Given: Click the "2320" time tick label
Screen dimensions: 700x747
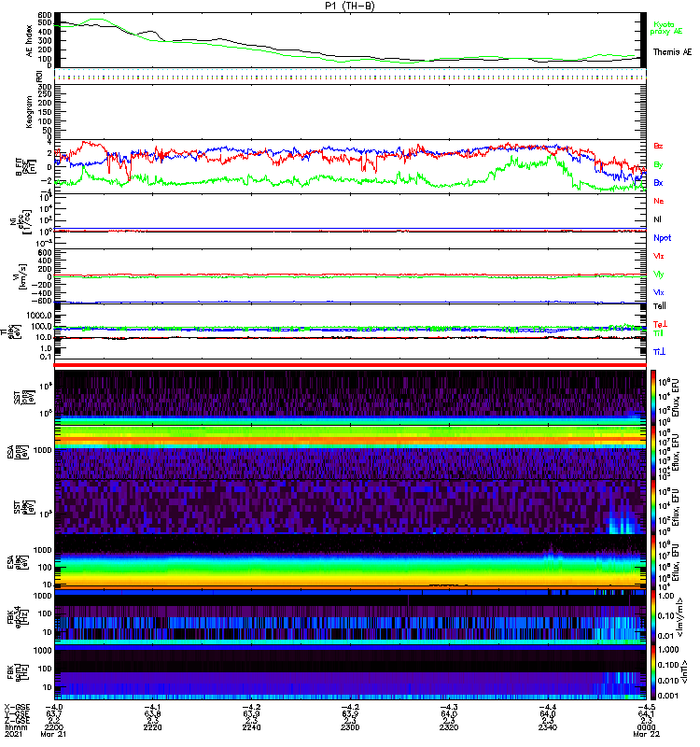Looking at the screenshot, I should click(449, 727).
